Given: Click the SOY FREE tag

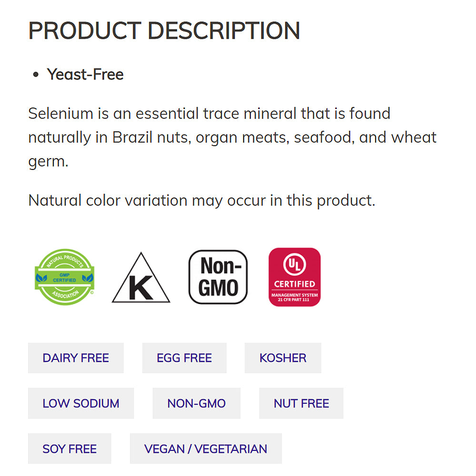Looking at the screenshot, I should click(69, 448).
